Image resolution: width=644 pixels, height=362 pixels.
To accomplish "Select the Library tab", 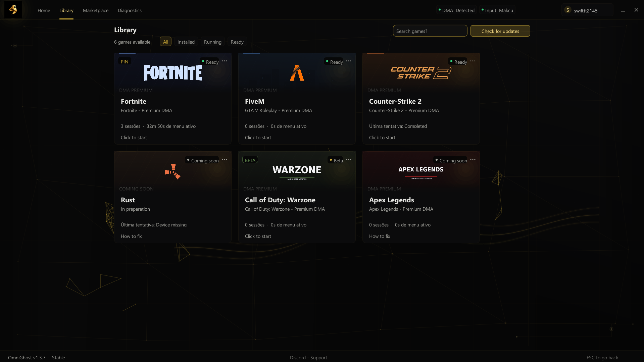I will [66, 10].
